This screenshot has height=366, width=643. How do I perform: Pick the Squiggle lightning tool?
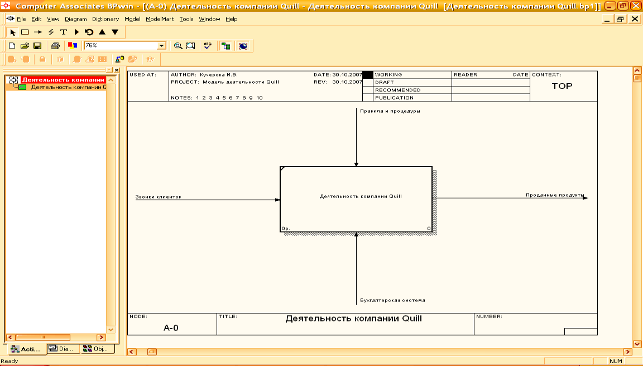click(51, 32)
